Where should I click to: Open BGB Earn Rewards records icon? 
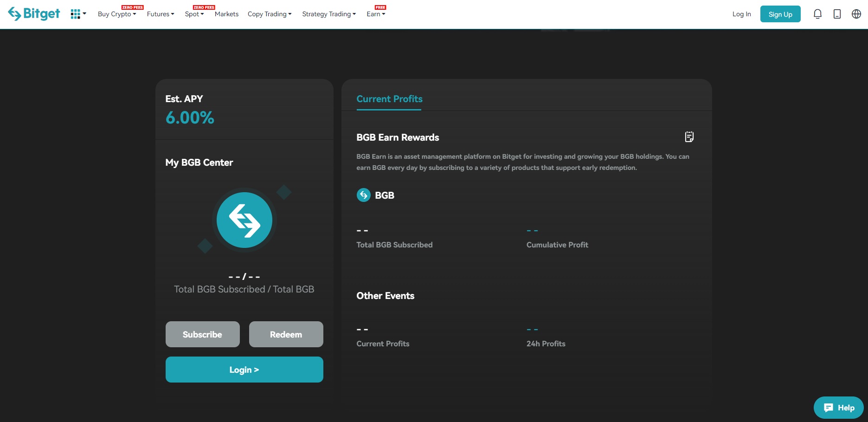(x=689, y=136)
